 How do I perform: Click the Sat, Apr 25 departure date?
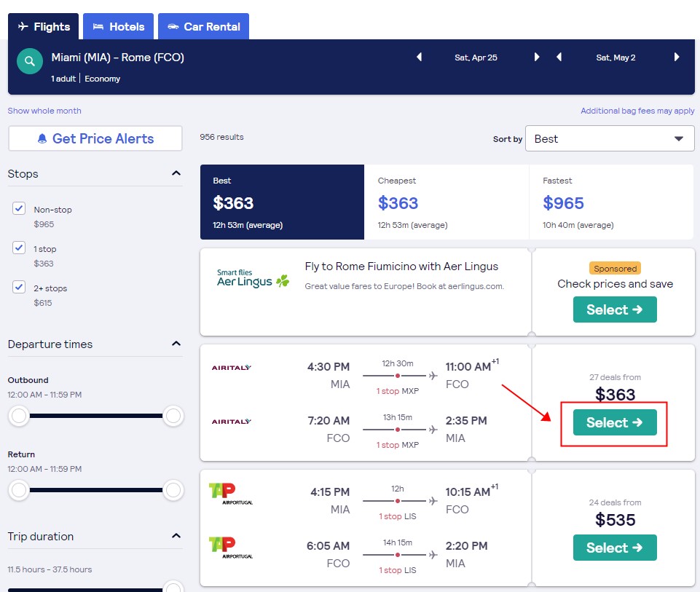pos(476,58)
